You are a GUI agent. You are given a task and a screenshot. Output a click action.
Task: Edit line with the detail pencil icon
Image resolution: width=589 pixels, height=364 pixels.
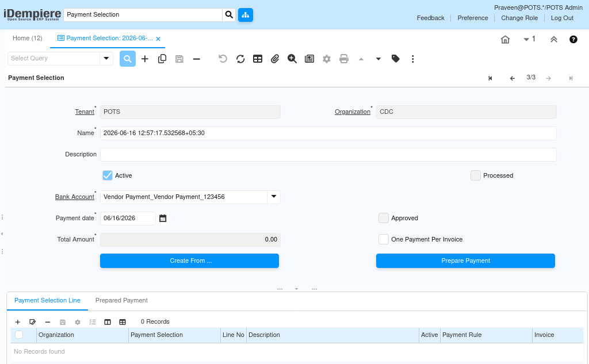(x=33, y=322)
